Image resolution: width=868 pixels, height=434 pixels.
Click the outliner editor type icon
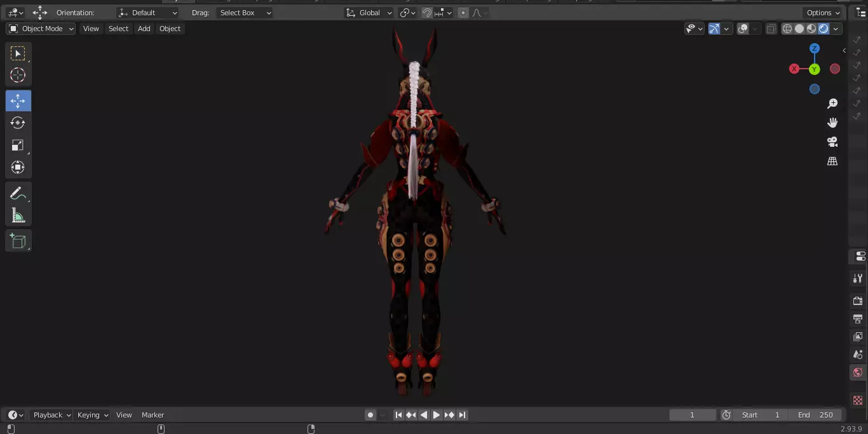(860, 13)
